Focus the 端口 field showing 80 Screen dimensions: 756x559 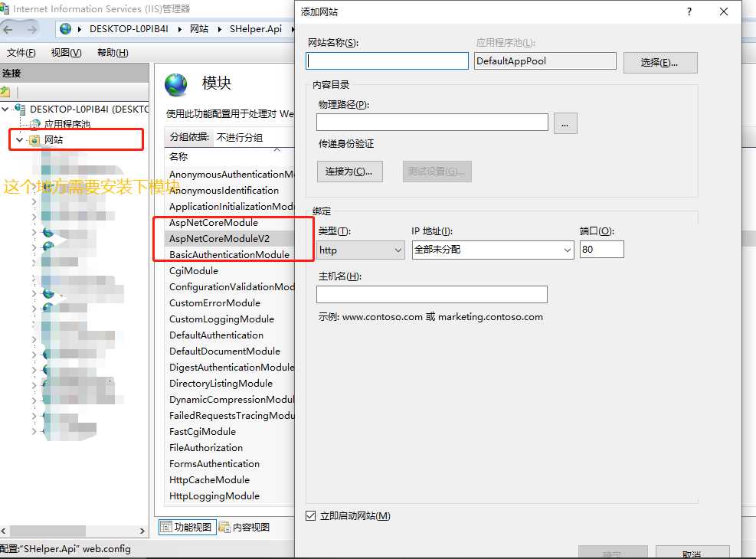pyautogui.click(x=602, y=250)
